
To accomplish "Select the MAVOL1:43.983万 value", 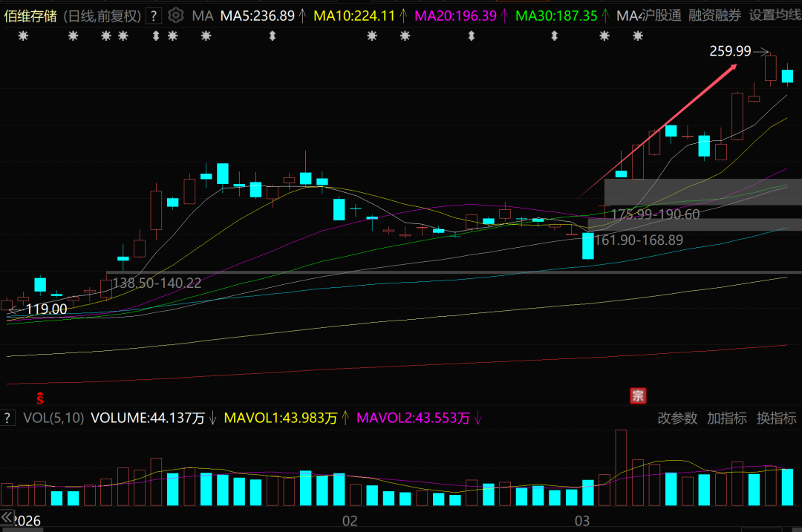I will coord(280,418).
